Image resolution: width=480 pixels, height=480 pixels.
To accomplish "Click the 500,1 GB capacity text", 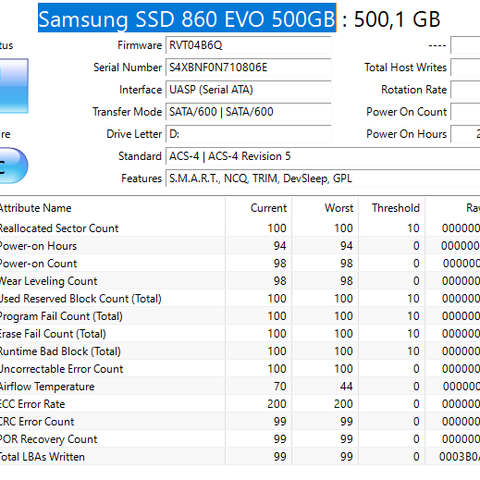I will click(x=397, y=19).
